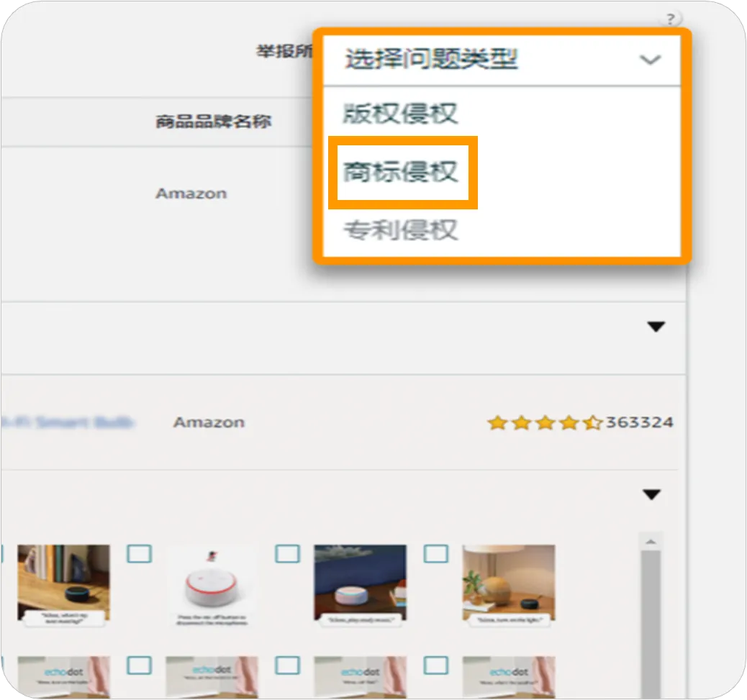Image resolution: width=747 pixels, height=700 pixels.
Task: Click the bookshelf Echo Dot thumbnail
Action: pos(63,583)
